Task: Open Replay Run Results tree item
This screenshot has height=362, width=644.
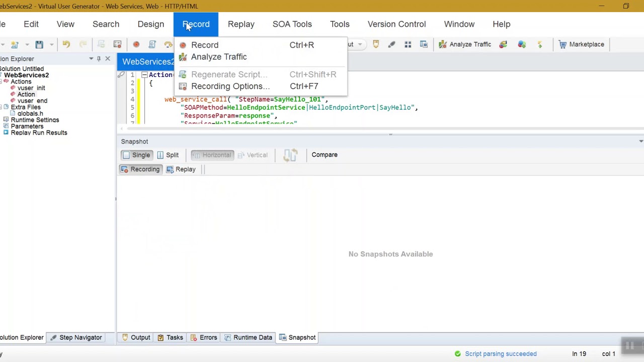Action: (x=39, y=133)
